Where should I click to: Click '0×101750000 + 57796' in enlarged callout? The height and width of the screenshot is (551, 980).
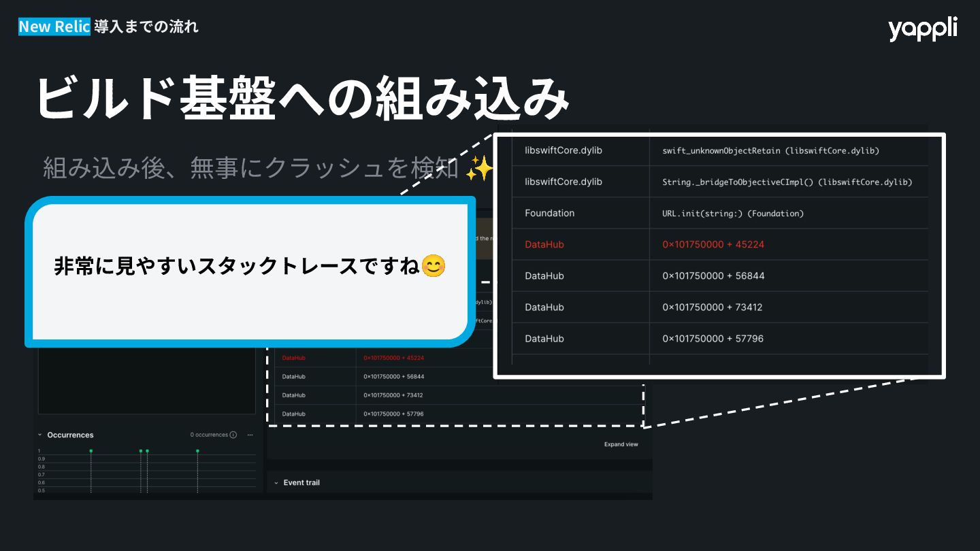tap(713, 338)
